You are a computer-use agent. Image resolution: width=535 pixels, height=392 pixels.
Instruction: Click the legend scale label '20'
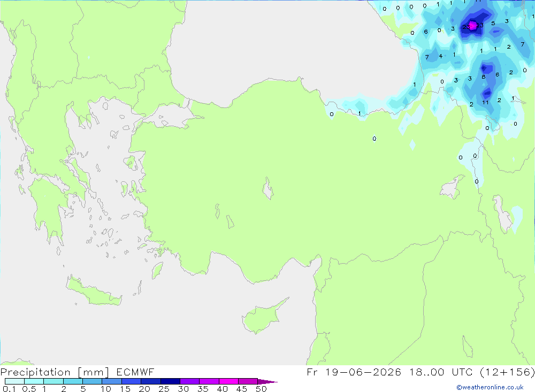click(144, 389)
